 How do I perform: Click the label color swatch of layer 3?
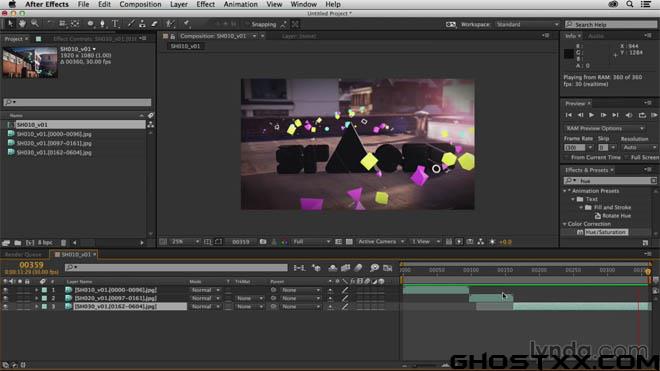coord(44,307)
